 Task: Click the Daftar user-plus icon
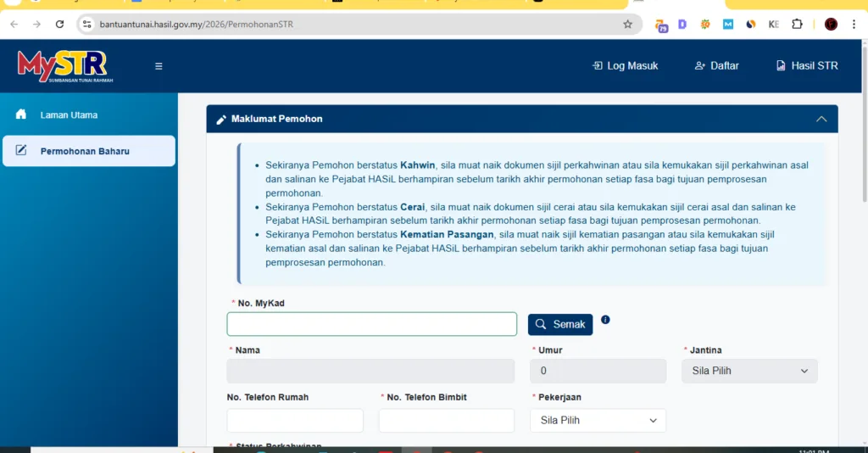click(x=699, y=65)
